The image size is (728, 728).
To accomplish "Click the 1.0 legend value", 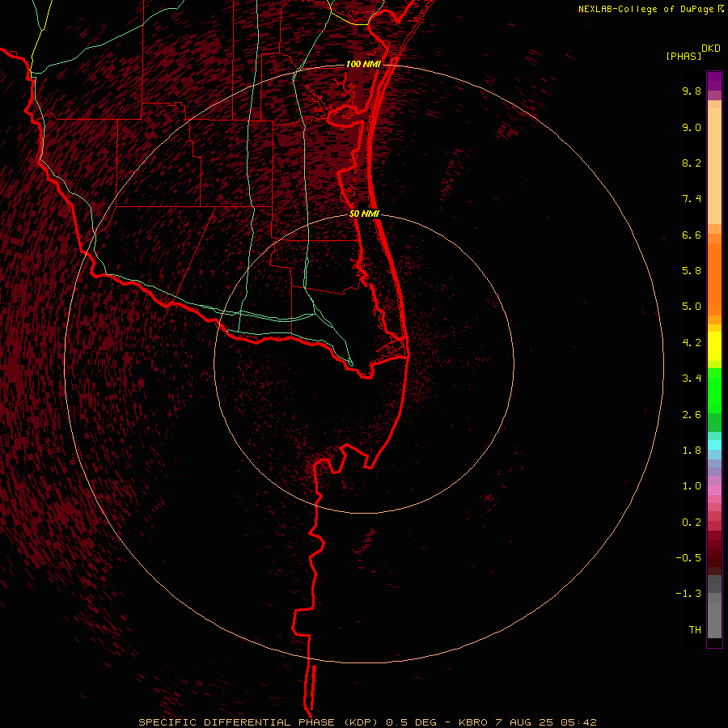I will pyautogui.click(x=692, y=485).
